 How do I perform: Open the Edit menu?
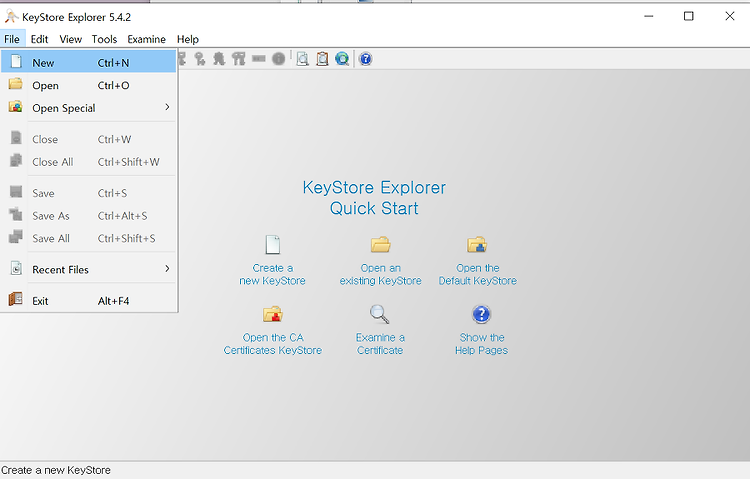click(x=39, y=39)
